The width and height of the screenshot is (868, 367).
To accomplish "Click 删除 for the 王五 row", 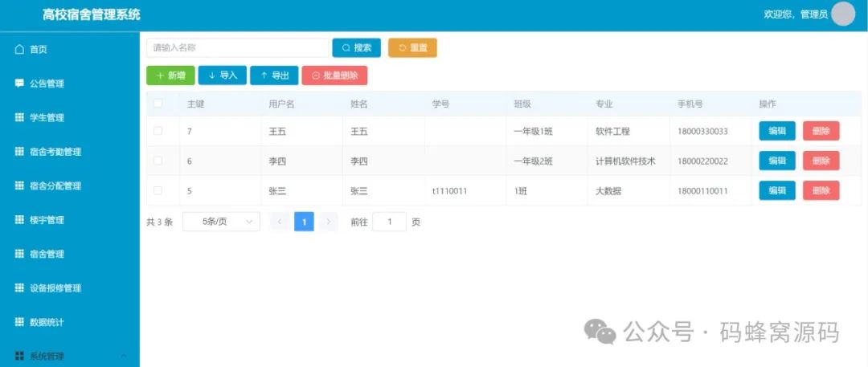I will click(821, 131).
